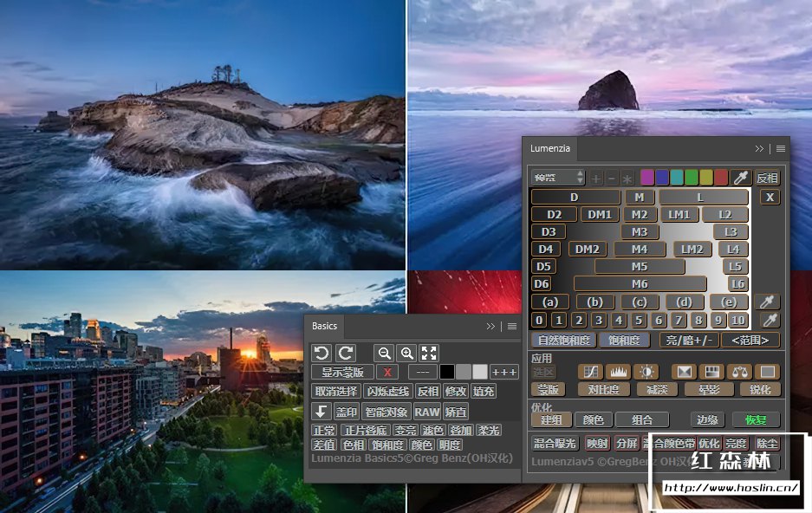The image size is (812, 513).
Task: Toggle 闪烁虚线 marching ants
Action: (x=388, y=392)
